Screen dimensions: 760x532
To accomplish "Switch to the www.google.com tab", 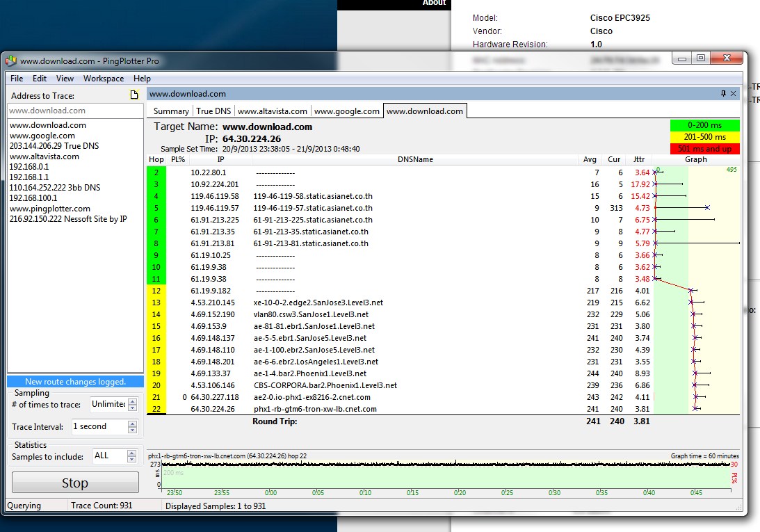I will click(346, 111).
